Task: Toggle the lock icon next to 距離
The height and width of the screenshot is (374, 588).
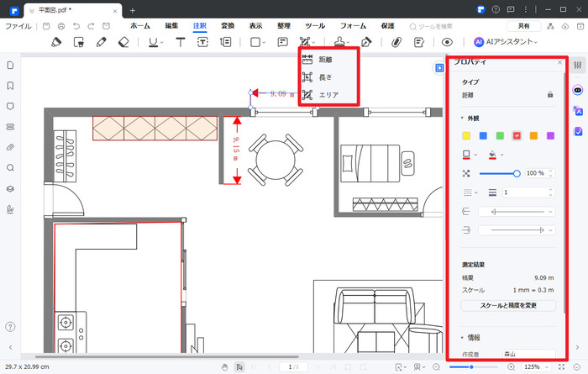Action: point(550,94)
